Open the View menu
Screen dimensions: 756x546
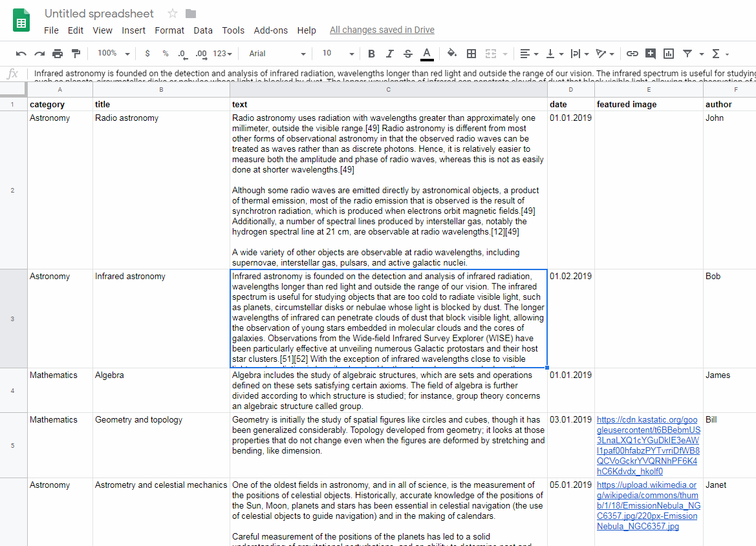(x=102, y=30)
